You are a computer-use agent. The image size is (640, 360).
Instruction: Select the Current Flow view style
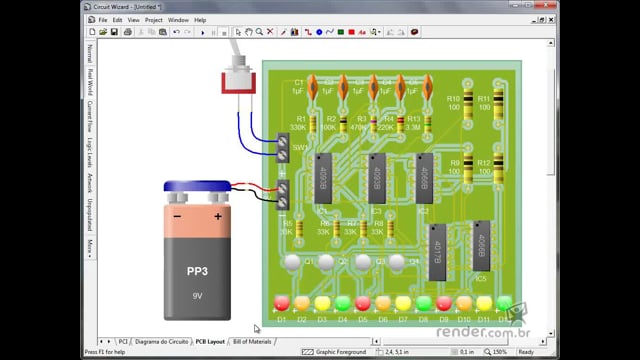[90, 116]
